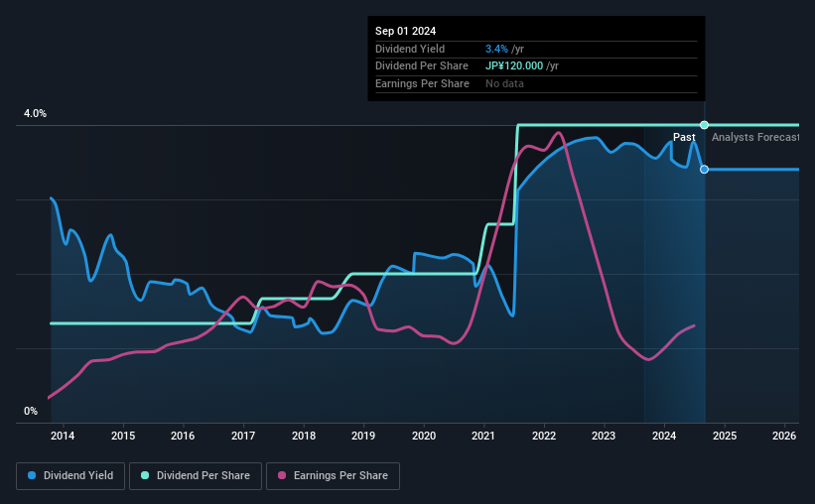Click the tooltip 'No data' entry
Image resolution: width=815 pixels, height=504 pixels.
tap(504, 83)
